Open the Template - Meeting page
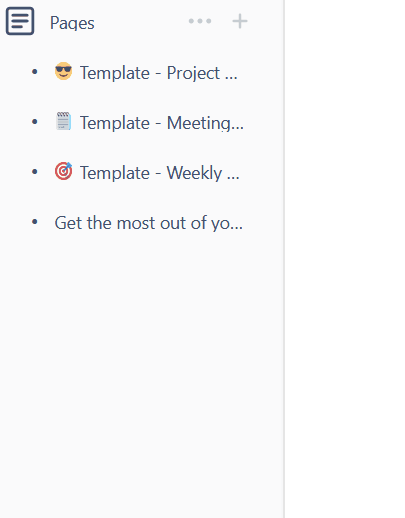 [162, 123]
